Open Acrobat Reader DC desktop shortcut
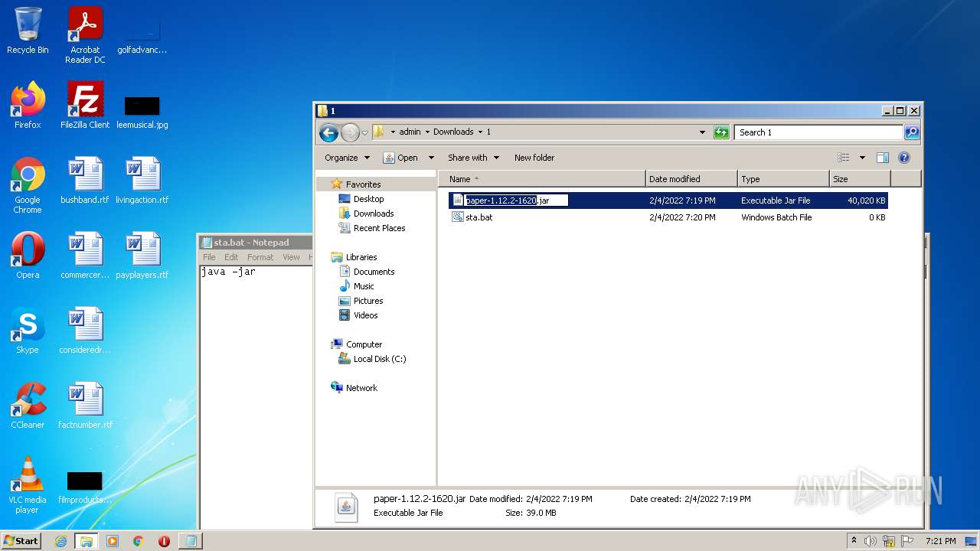The image size is (980, 551). point(85,35)
